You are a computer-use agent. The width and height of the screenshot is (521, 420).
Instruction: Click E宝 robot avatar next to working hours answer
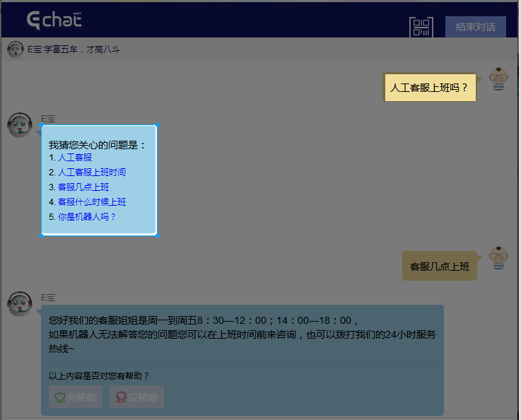click(x=20, y=304)
